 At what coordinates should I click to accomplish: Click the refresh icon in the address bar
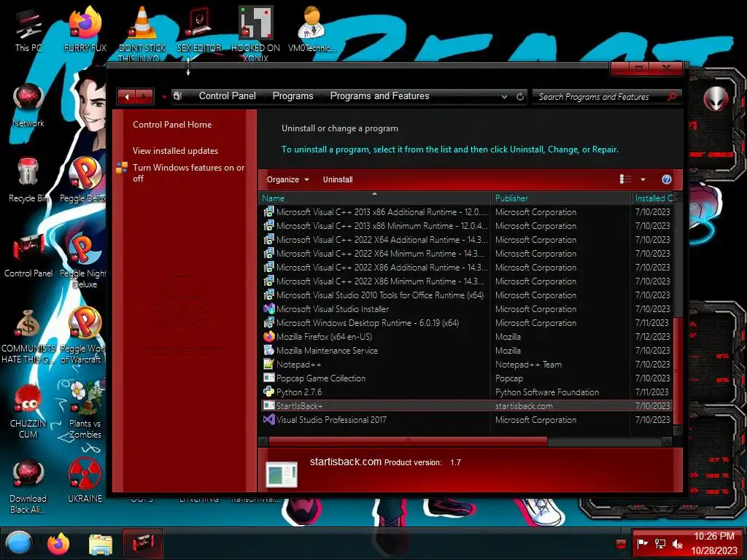pos(520,97)
